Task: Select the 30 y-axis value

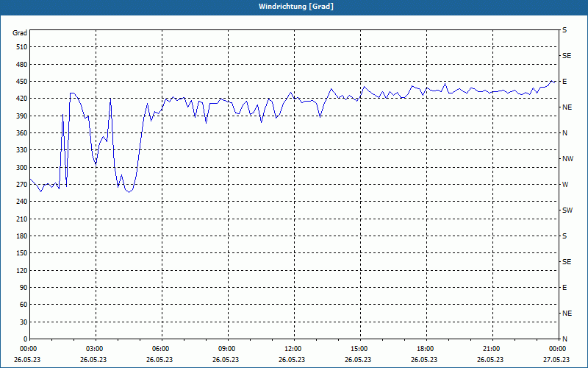Action: (x=24, y=322)
